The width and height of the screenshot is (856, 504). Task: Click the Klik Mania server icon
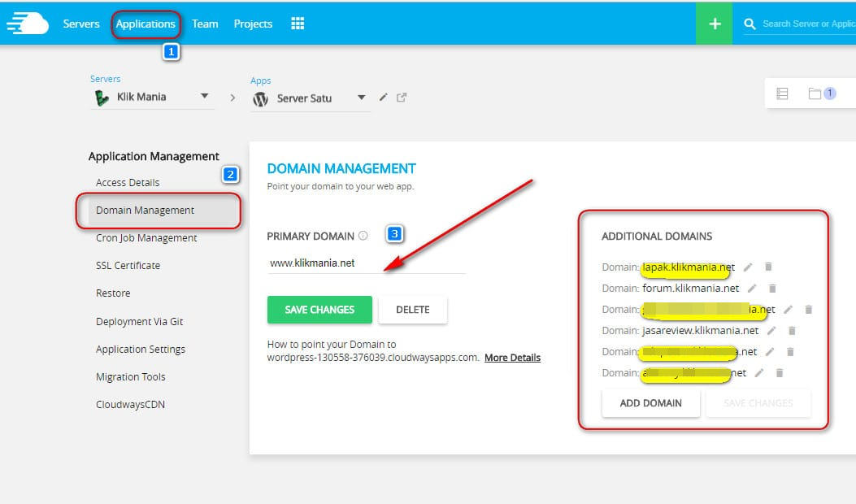[102, 98]
